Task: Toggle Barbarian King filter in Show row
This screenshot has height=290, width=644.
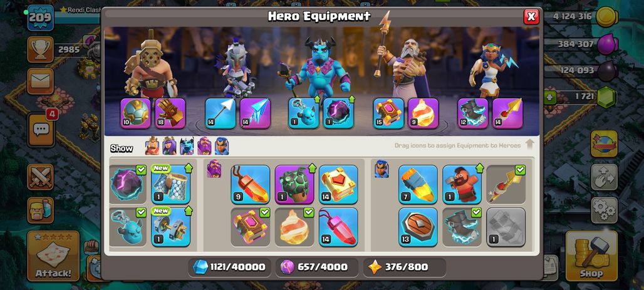Action: pyautogui.click(x=152, y=146)
